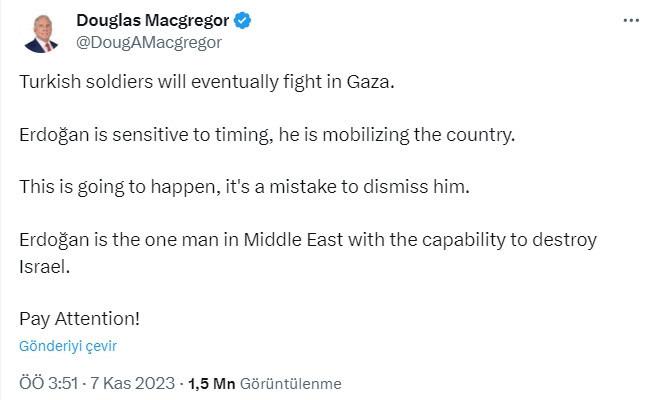
Task: Click the word 'Israel.' on its own line
Action: (x=44, y=267)
